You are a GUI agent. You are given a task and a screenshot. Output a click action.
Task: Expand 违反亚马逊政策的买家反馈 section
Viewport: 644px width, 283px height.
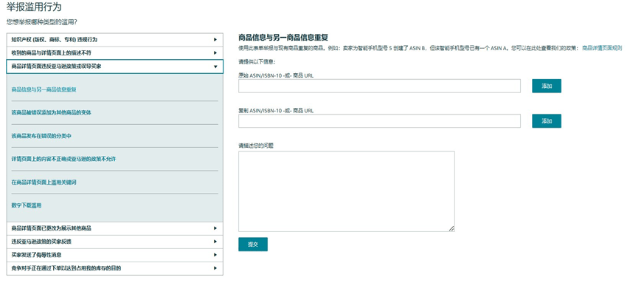point(114,242)
